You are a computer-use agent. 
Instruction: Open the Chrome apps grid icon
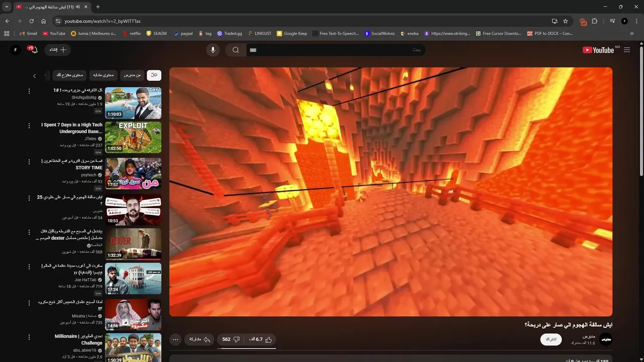[x=7, y=34]
